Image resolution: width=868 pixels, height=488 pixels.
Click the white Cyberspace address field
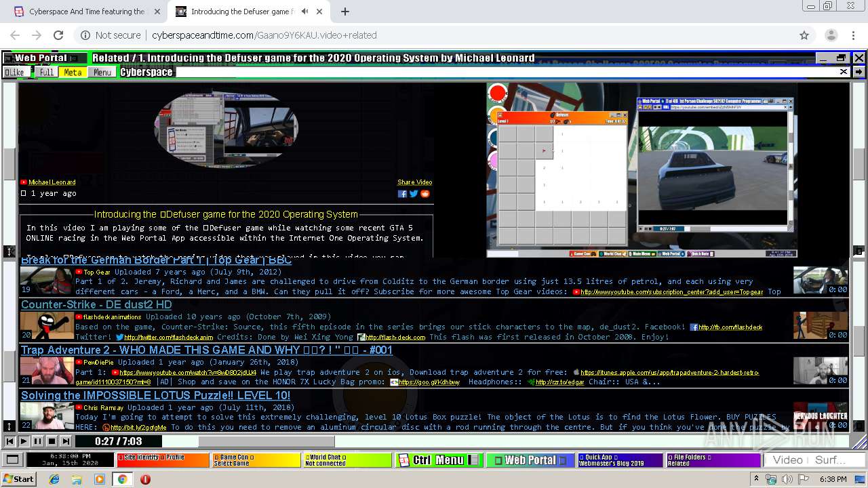pyautogui.click(x=506, y=72)
